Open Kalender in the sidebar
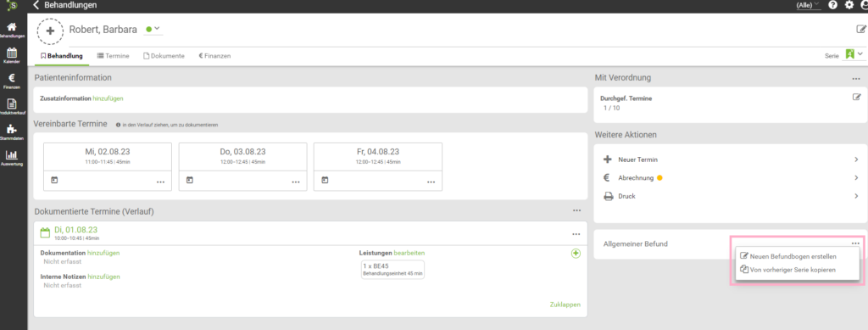Image resolution: width=868 pixels, height=330 pixels. click(x=12, y=55)
